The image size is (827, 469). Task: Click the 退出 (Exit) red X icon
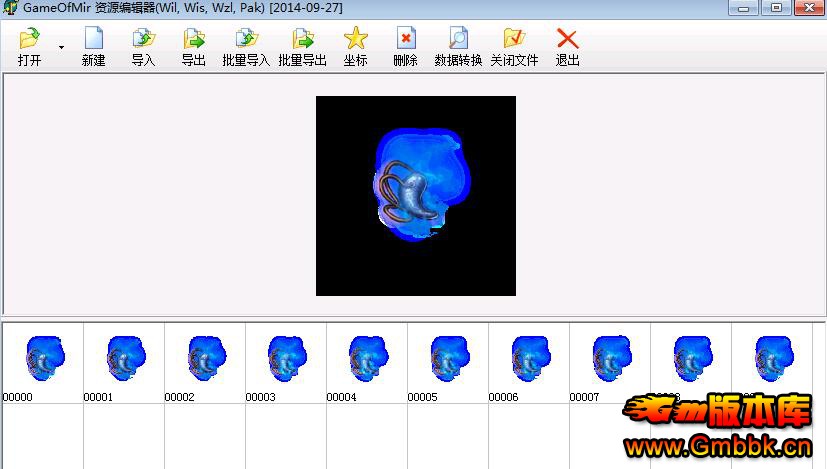(567, 41)
